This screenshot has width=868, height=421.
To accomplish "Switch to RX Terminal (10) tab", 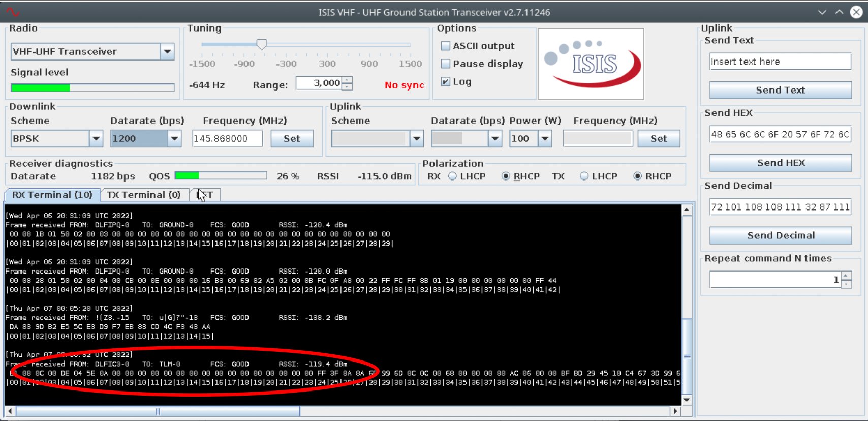I will coord(52,195).
